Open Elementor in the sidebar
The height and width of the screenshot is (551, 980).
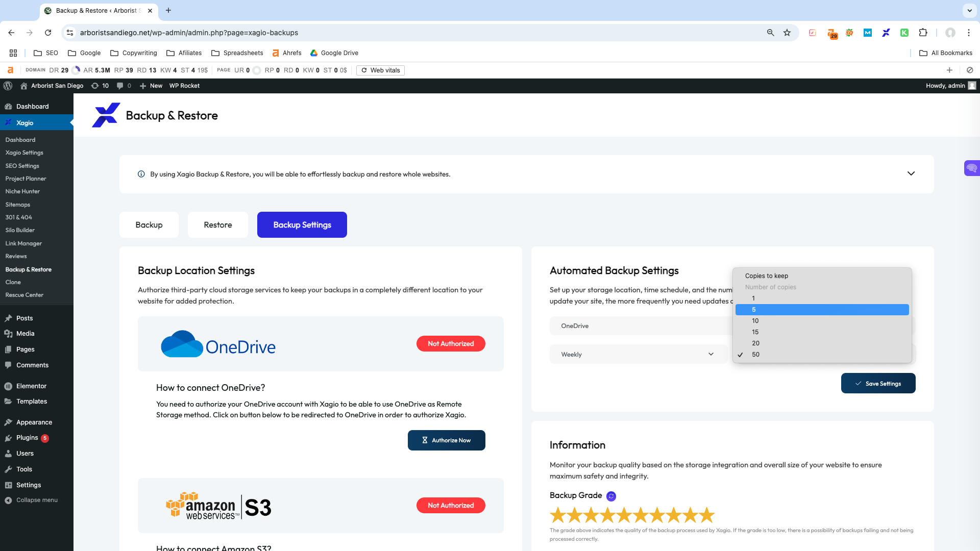point(31,386)
